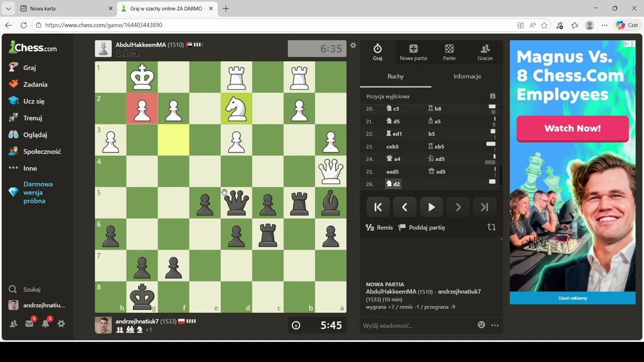
Task: Select black move b5 in row 22
Action: (x=432, y=134)
